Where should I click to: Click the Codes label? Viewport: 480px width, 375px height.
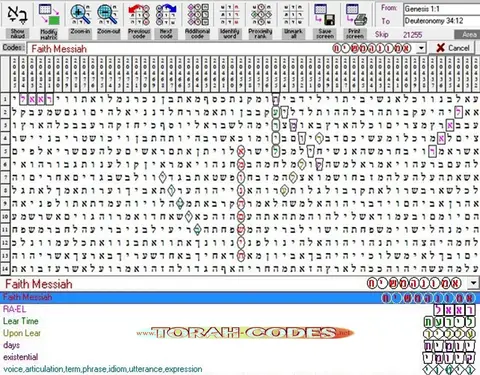(13, 48)
